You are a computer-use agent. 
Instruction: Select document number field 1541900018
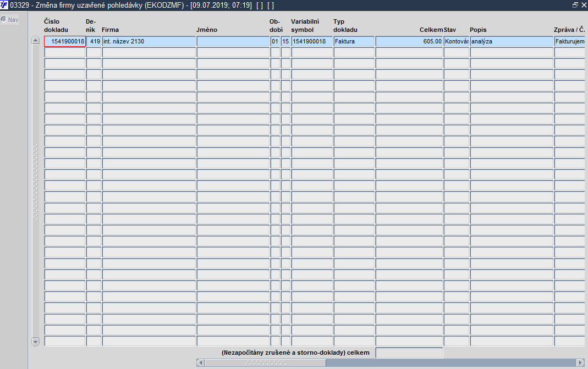pyautogui.click(x=65, y=41)
